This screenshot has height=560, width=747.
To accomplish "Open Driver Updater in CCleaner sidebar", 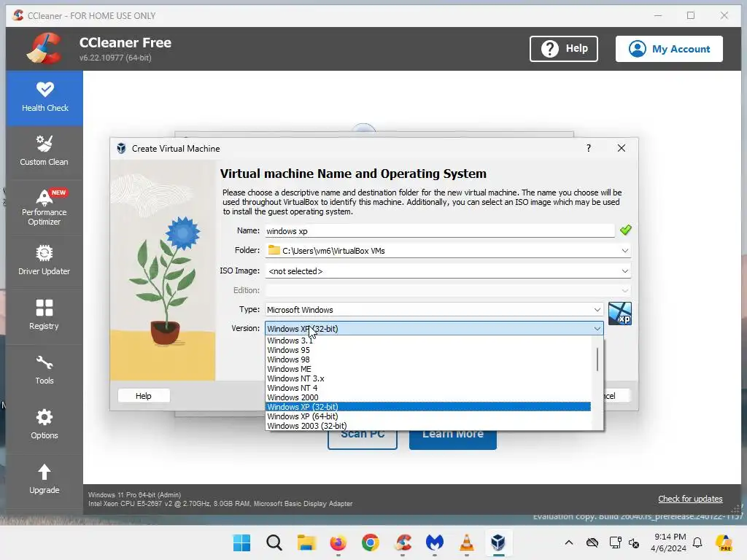I will coord(44,261).
